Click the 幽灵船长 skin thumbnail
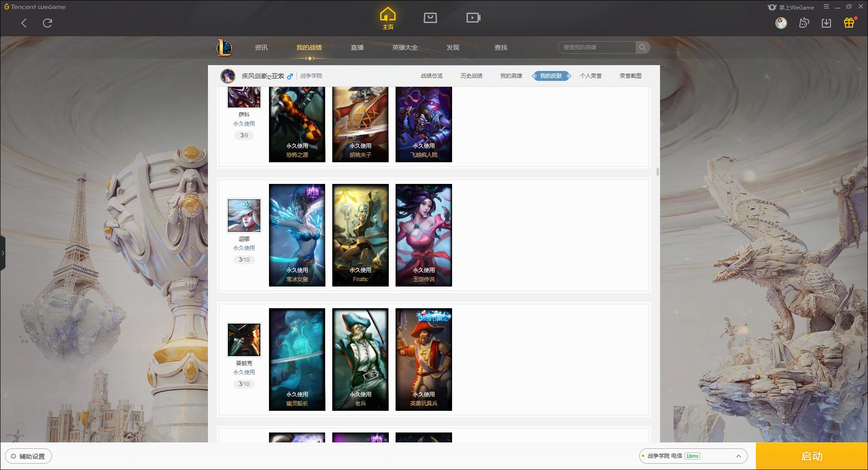Image resolution: width=868 pixels, height=470 pixels. click(x=297, y=359)
